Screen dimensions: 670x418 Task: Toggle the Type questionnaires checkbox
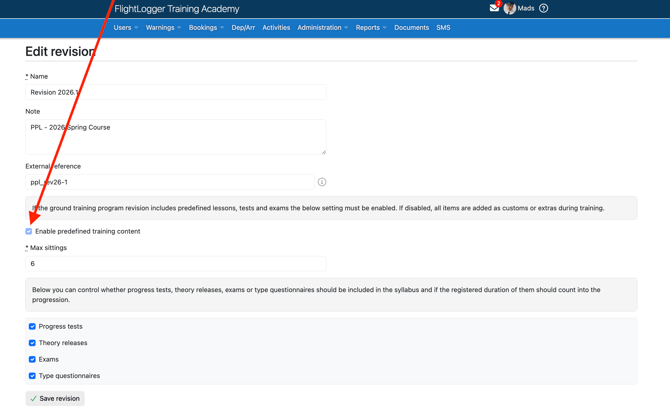(32, 376)
